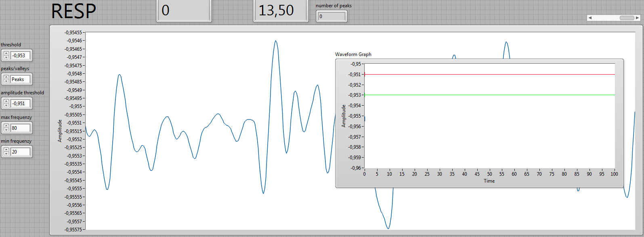Click the peaks/valleys label text
The image size is (644, 237).
[x=15, y=69]
